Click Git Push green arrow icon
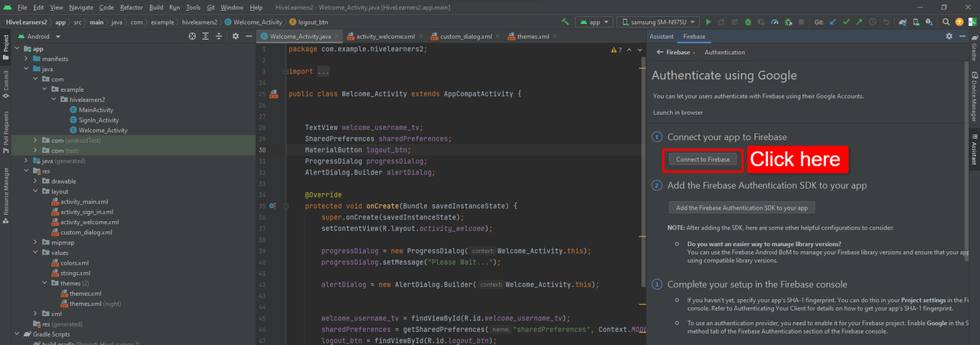Viewport: 980px width, 345px height. coord(859,22)
